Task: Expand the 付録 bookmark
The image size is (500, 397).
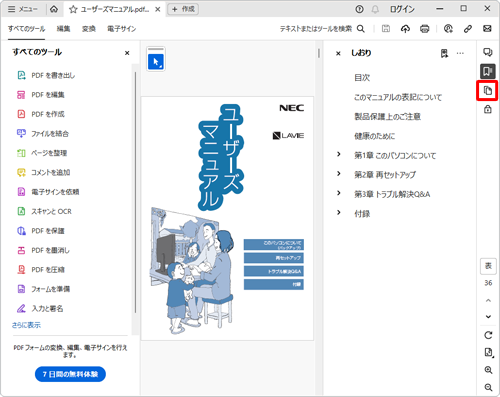Action: (x=339, y=212)
